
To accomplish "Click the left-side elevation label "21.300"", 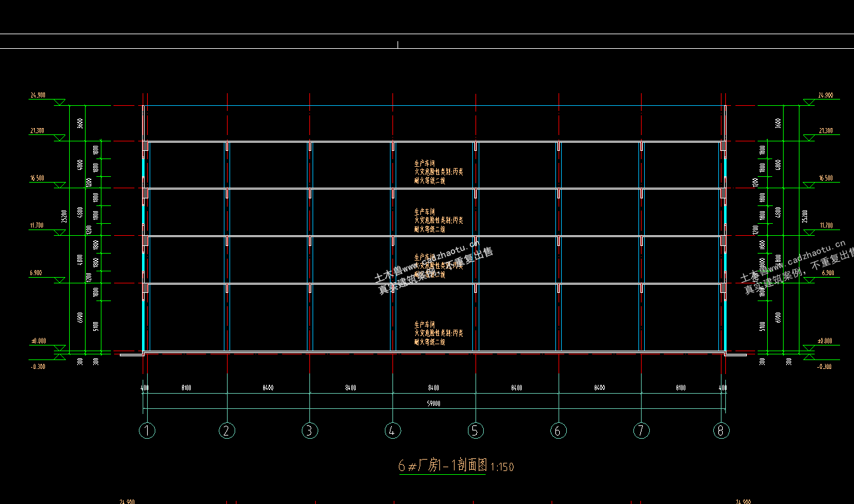I will (37, 131).
